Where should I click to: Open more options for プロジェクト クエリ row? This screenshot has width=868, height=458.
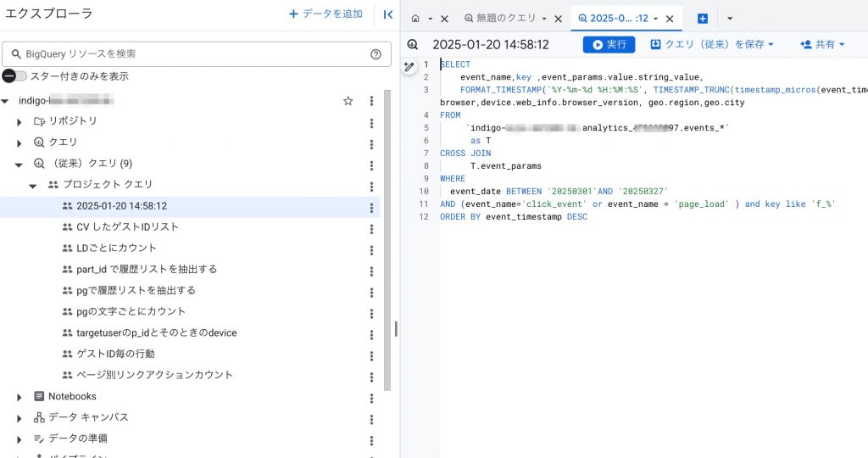(371, 187)
